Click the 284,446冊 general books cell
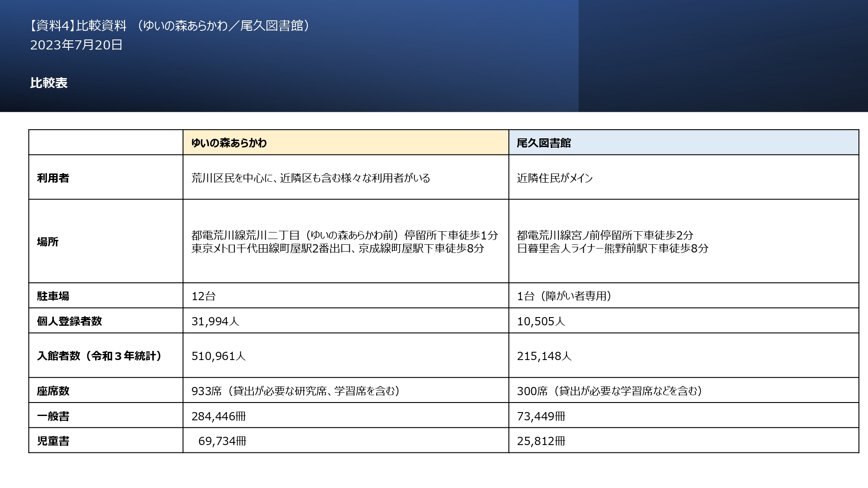 coord(218,416)
